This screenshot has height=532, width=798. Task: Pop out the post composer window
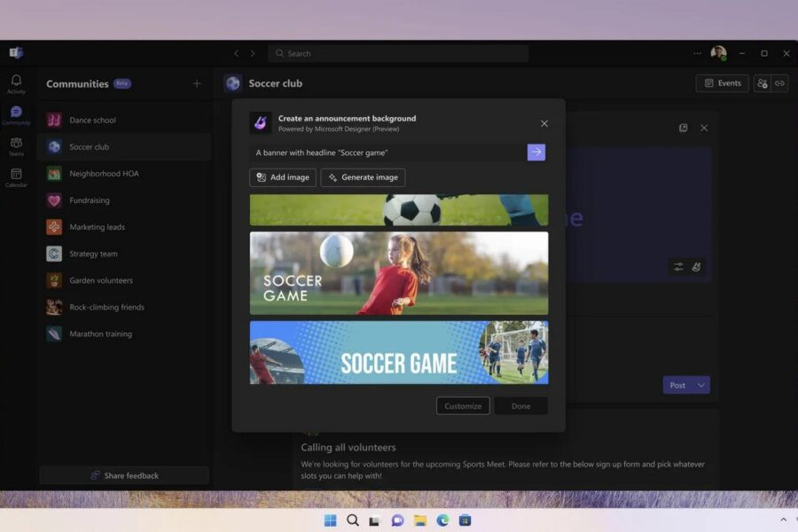coord(683,128)
